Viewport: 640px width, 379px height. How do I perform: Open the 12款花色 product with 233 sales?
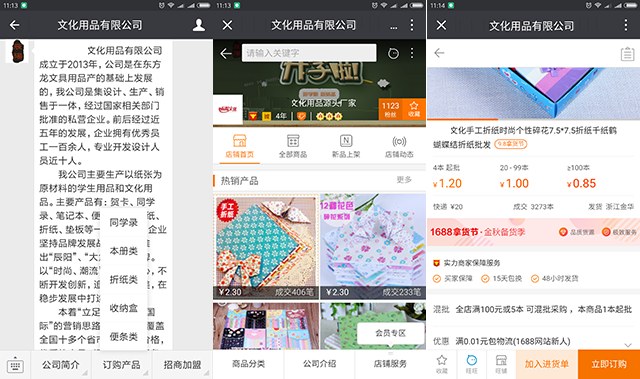pos(373,246)
